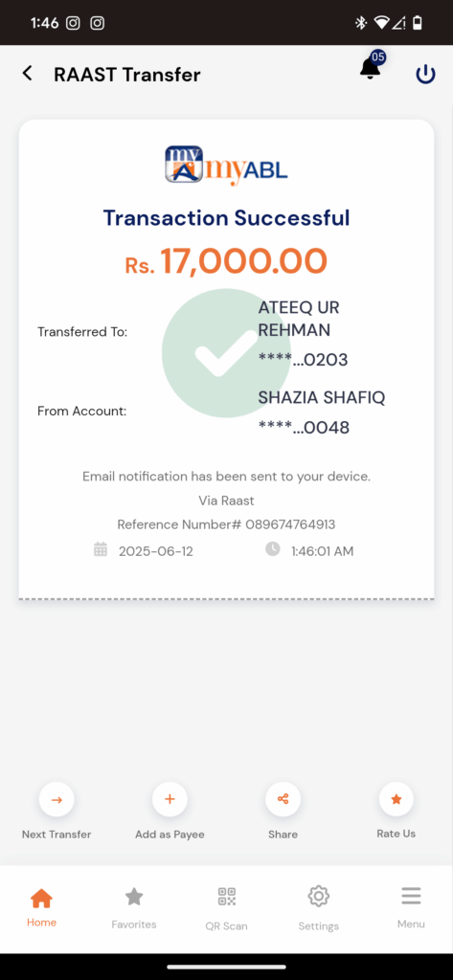Click the myABL logo on receipt

[x=226, y=165]
